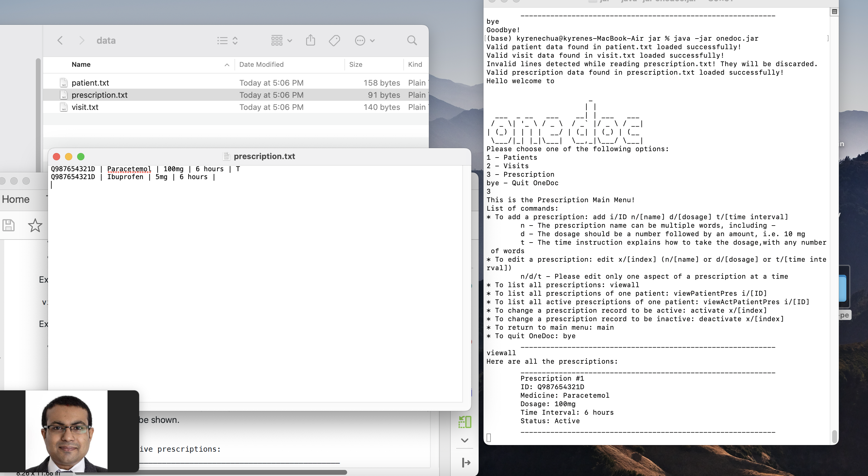
Task: Click the arrow-to-bar icon at bottom
Action: pos(466,463)
